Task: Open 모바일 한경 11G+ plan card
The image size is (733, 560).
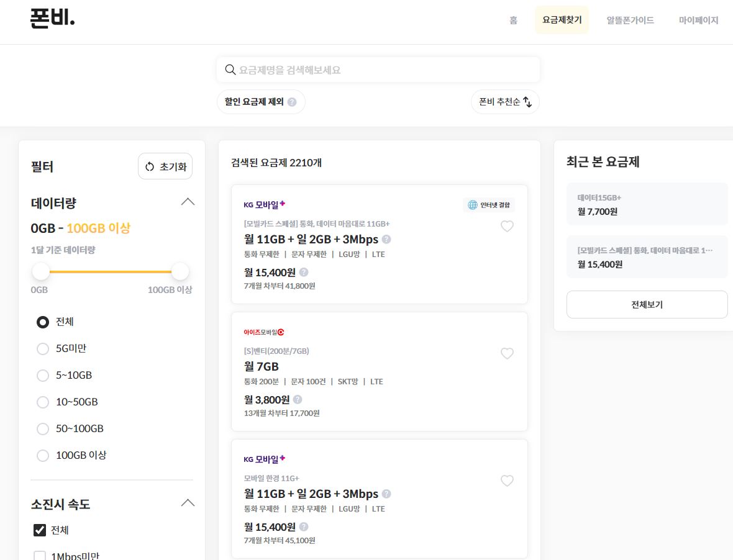Action: click(379, 499)
